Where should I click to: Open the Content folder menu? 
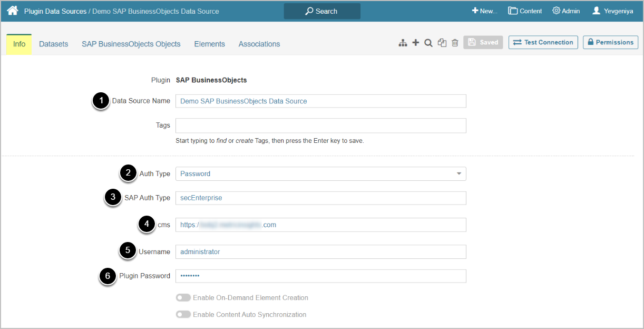click(x=525, y=11)
